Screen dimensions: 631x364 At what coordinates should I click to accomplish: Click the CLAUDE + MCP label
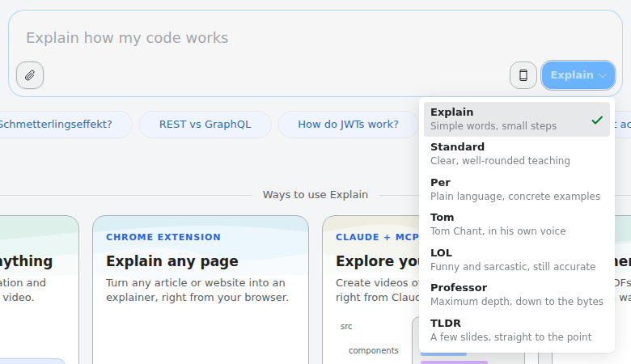click(x=378, y=237)
